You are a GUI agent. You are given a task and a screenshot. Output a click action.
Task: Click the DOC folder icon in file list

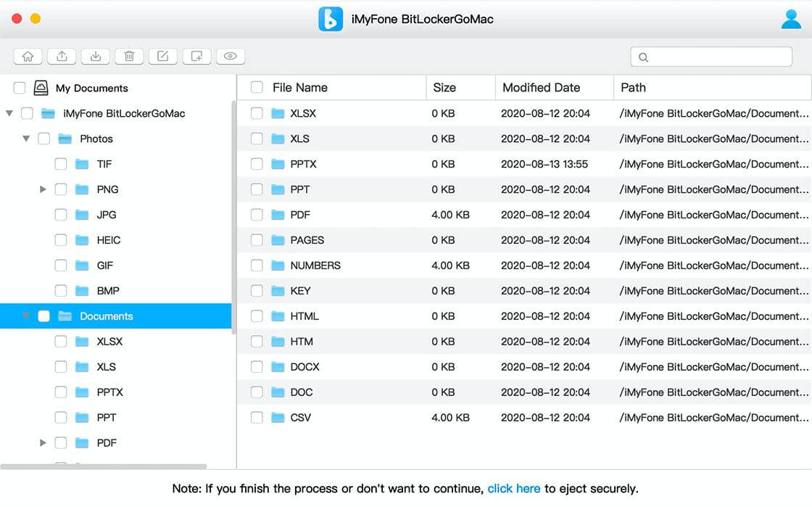point(278,392)
